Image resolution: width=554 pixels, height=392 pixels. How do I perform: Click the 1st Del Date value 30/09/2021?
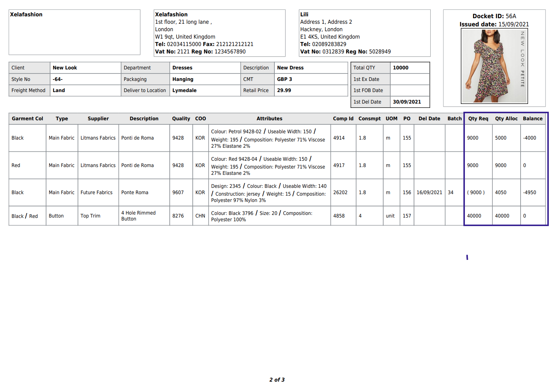[x=407, y=102]
